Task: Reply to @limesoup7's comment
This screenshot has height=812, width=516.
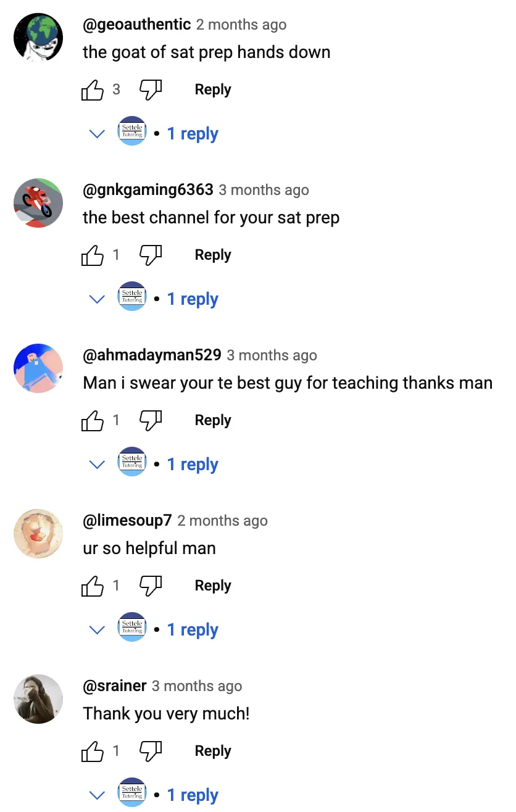Action: coord(213,586)
